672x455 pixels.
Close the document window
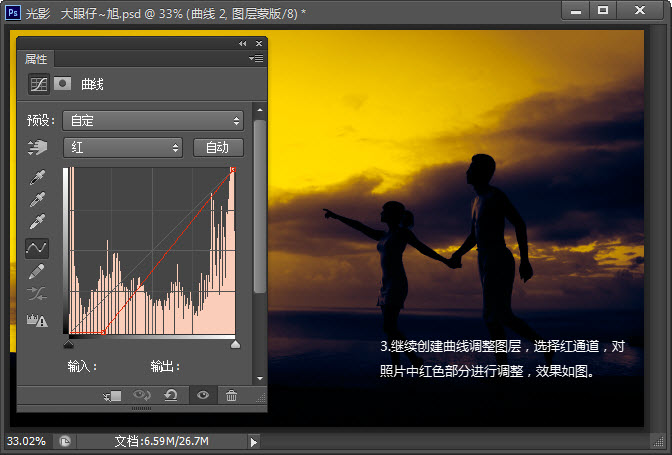point(639,10)
